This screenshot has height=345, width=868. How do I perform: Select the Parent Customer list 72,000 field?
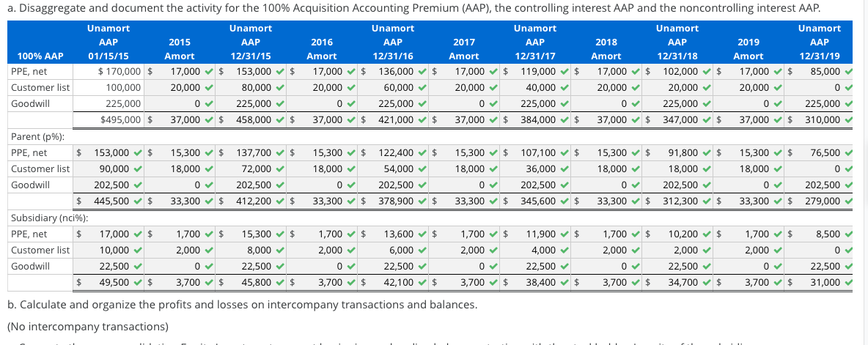pos(252,169)
